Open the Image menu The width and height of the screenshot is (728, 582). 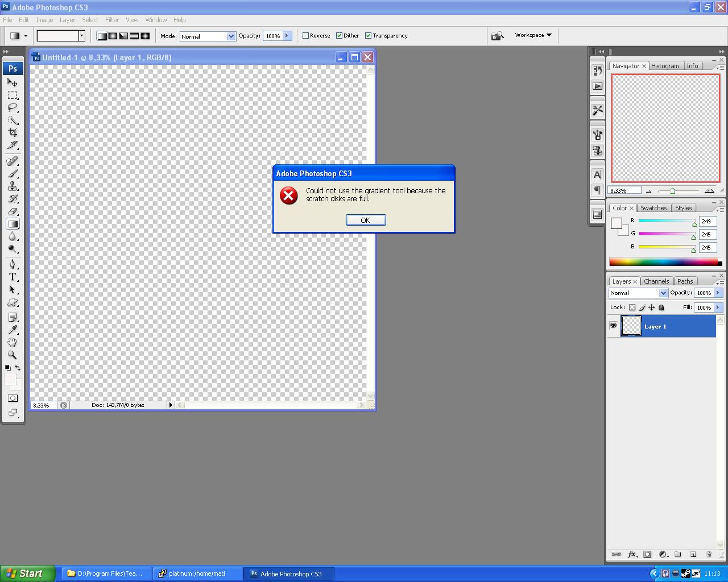pyautogui.click(x=44, y=20)
